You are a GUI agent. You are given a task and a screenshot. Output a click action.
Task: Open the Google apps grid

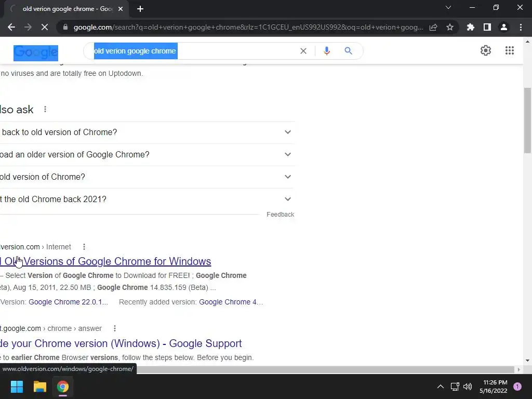[x=510, y=50]
